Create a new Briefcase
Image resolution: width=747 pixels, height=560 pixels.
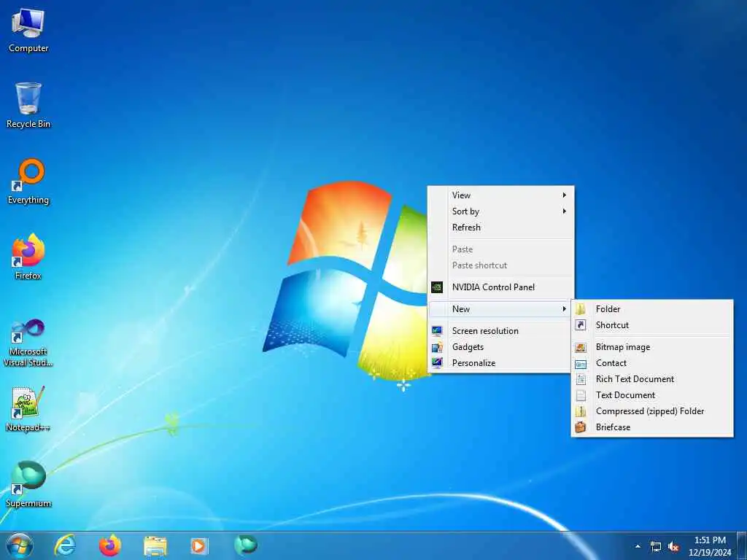pos(652,427)
